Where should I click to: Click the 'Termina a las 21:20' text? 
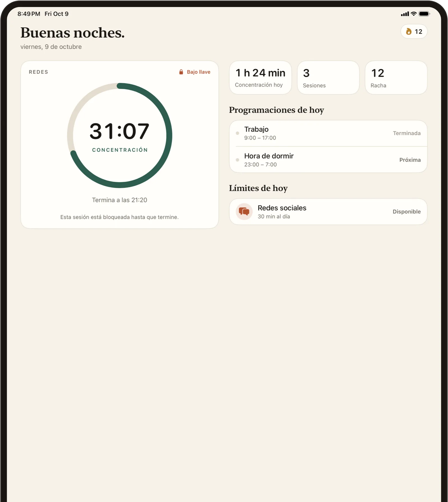tap(120, 200)
